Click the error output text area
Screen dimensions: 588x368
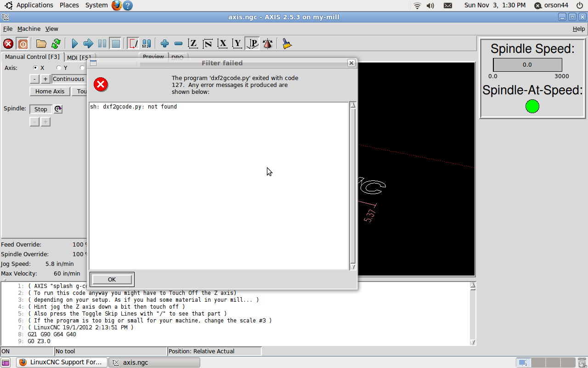219,186
